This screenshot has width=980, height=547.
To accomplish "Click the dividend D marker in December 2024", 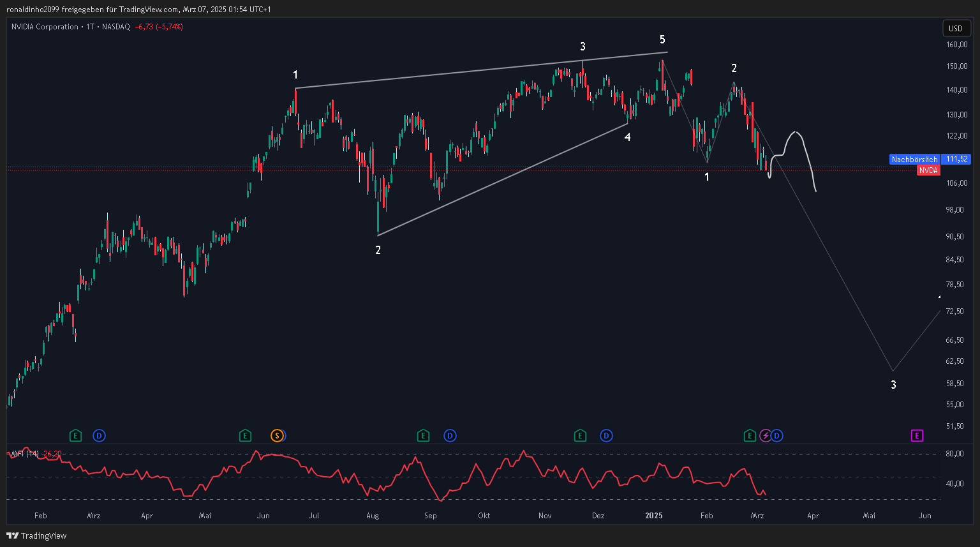I will click(606, 436).
